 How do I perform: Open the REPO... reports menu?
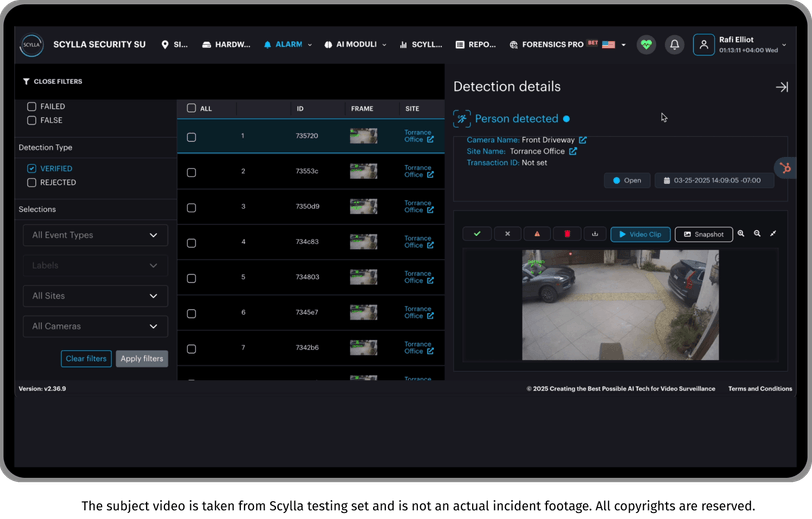[x=475, y=45]
